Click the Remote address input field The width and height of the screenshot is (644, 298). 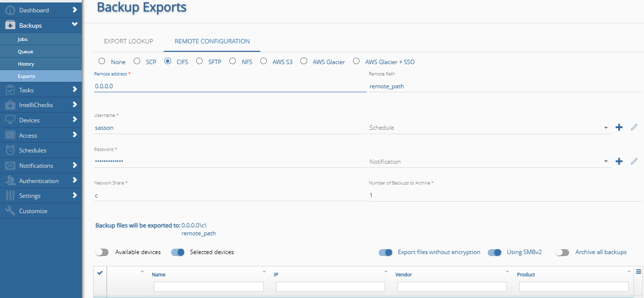click(229, 86)
